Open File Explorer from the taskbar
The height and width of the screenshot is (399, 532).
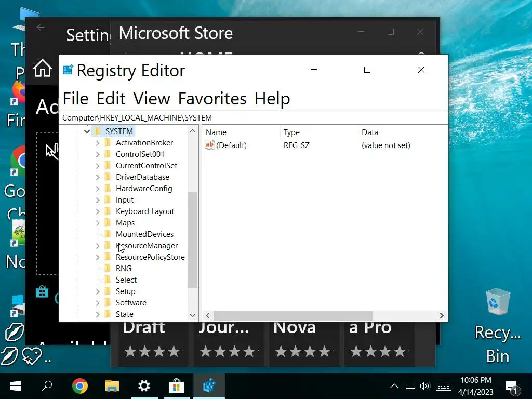click(112, 386)
